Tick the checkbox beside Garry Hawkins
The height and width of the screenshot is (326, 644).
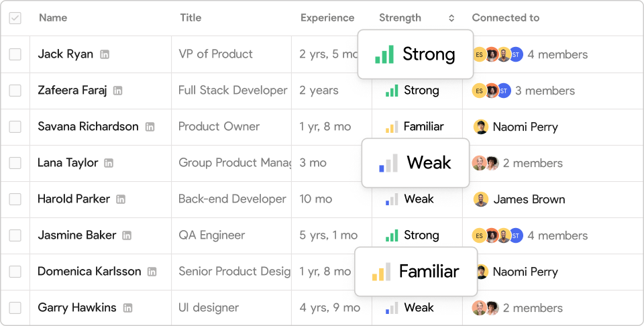tap(15, 308)
